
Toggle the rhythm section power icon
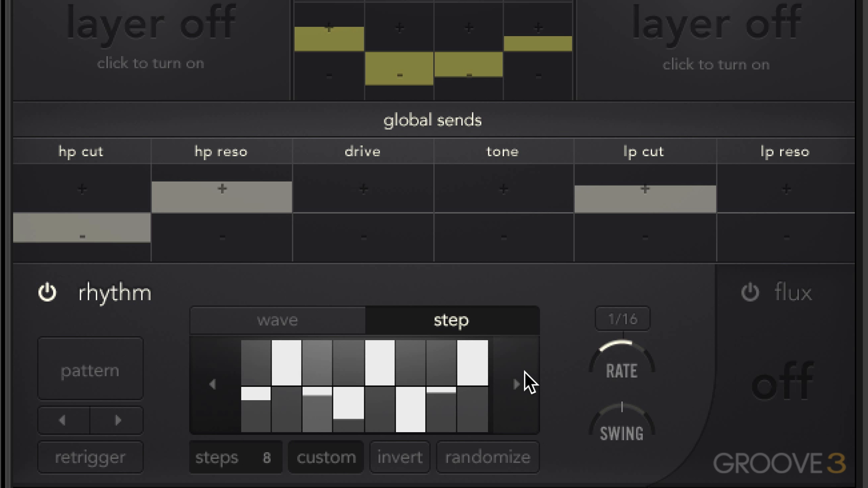[x=47, y=292]
